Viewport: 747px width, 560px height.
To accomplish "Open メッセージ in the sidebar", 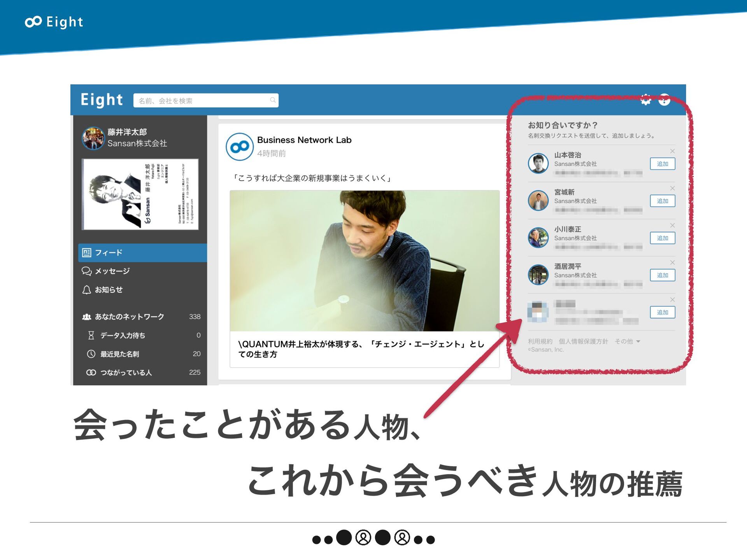I will pos(142,271).
